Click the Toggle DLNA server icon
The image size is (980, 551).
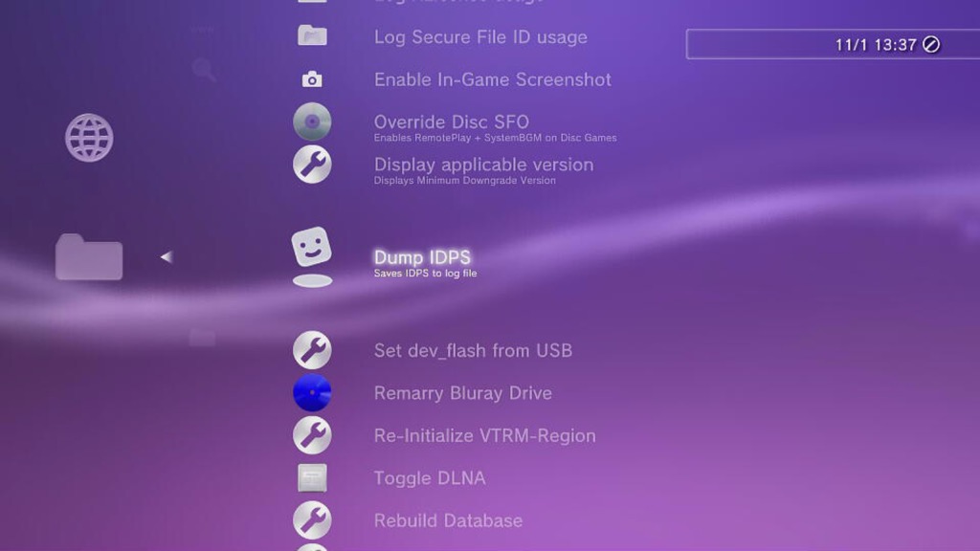point(312,478)
